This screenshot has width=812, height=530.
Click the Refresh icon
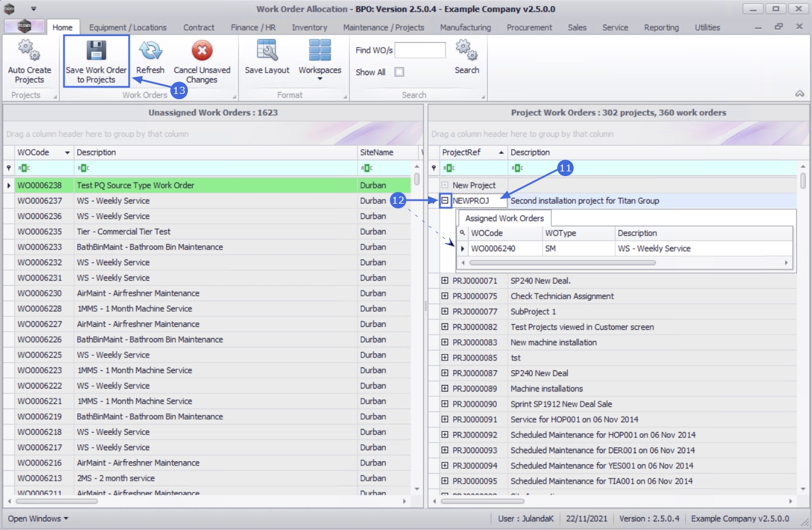tap(150, 50)
